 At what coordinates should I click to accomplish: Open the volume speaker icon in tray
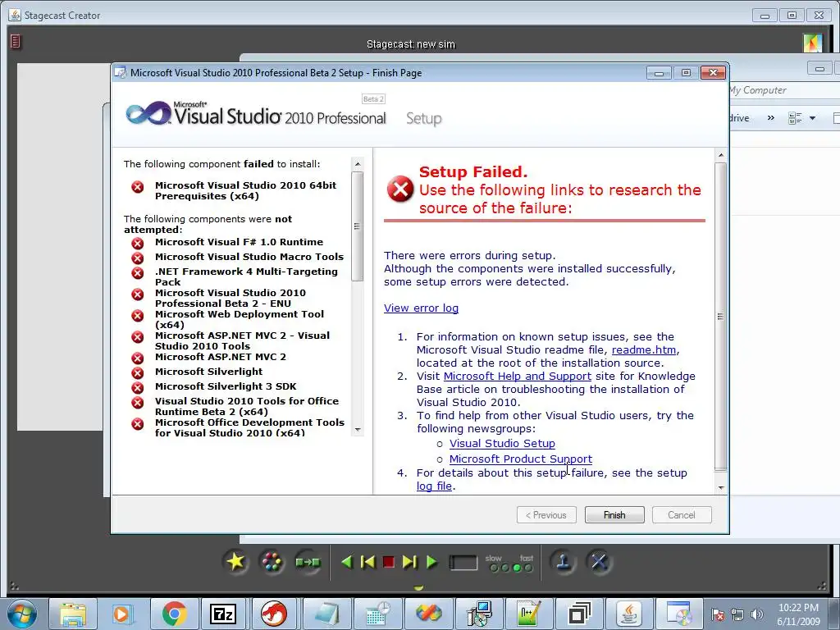coord(756,614)
